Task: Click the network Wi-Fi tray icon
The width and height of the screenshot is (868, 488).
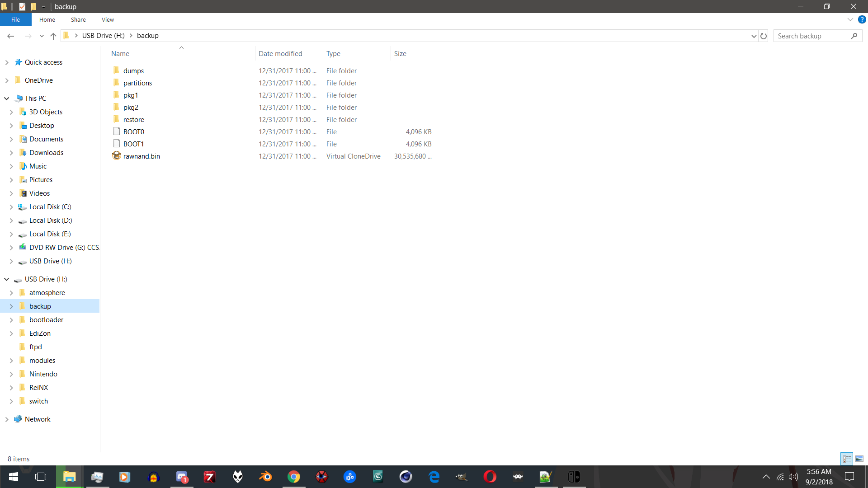Action: click(780, 477)
